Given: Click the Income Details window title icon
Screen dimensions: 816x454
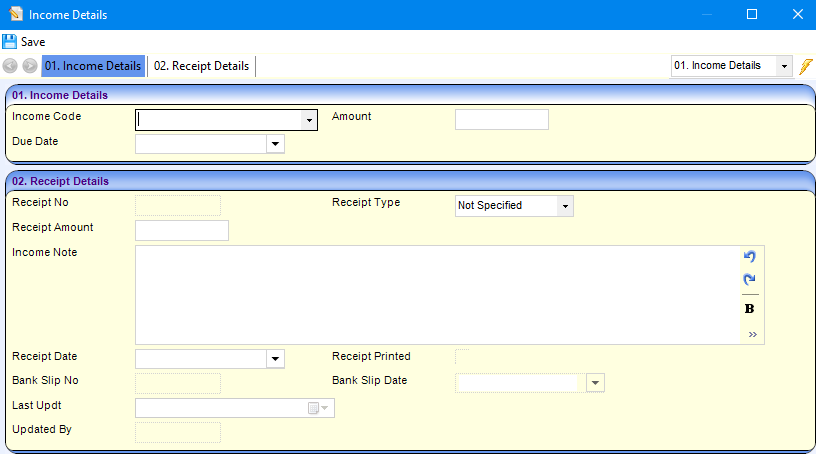Looking at the screenshot, I should point(14,15).
